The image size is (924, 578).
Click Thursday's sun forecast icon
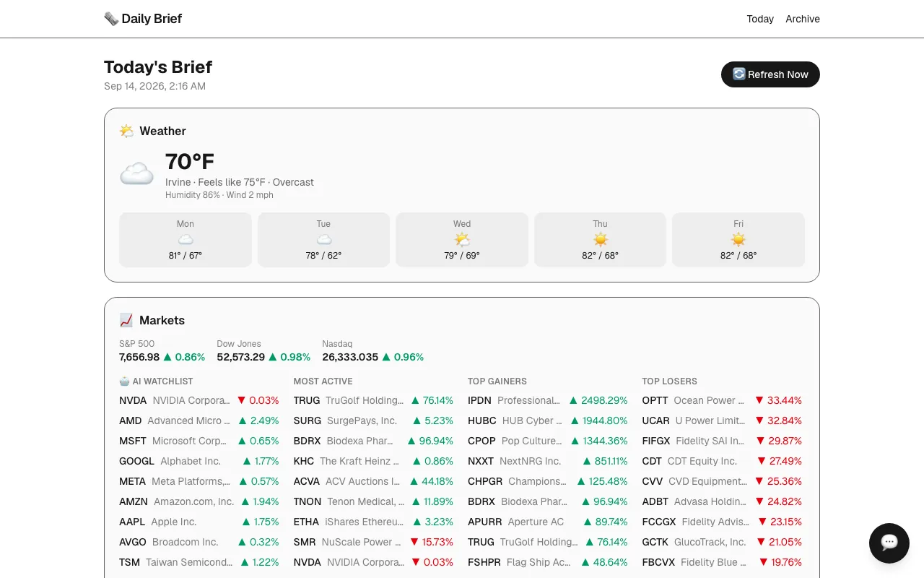[x=601, y=239]
